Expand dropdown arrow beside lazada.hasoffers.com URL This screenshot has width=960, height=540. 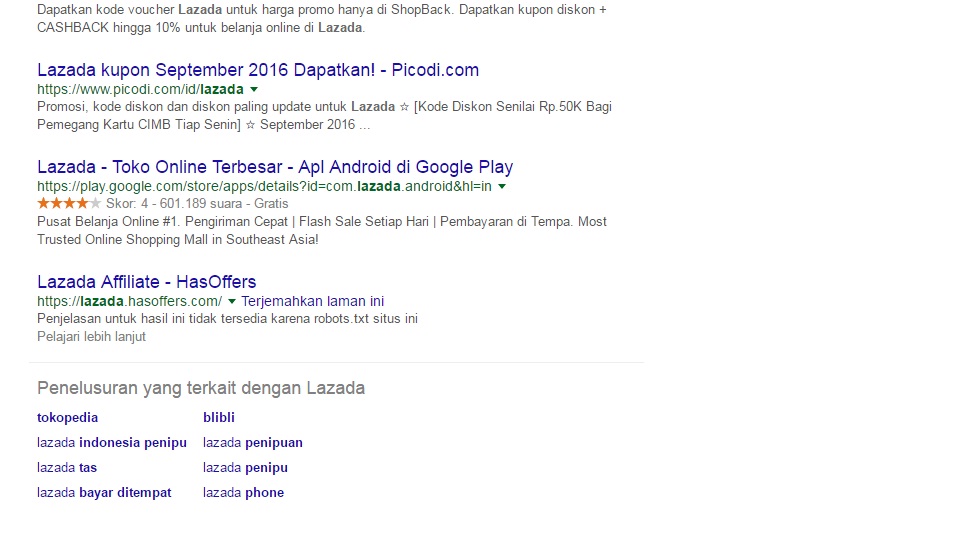(x=231, y=301)
